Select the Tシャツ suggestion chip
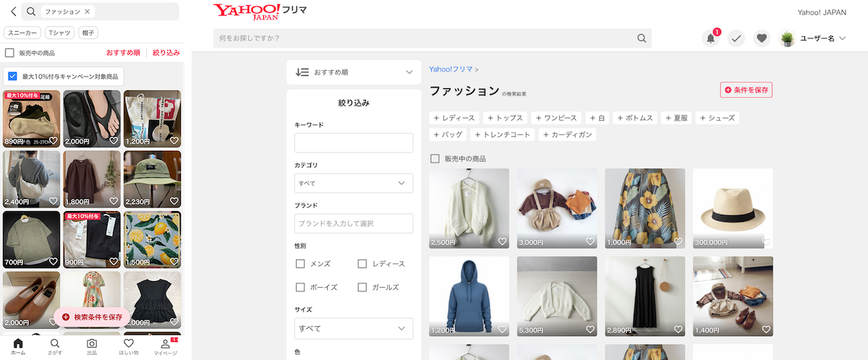The height and width of the screenshot is (360, 868). [x=59, y=33]
